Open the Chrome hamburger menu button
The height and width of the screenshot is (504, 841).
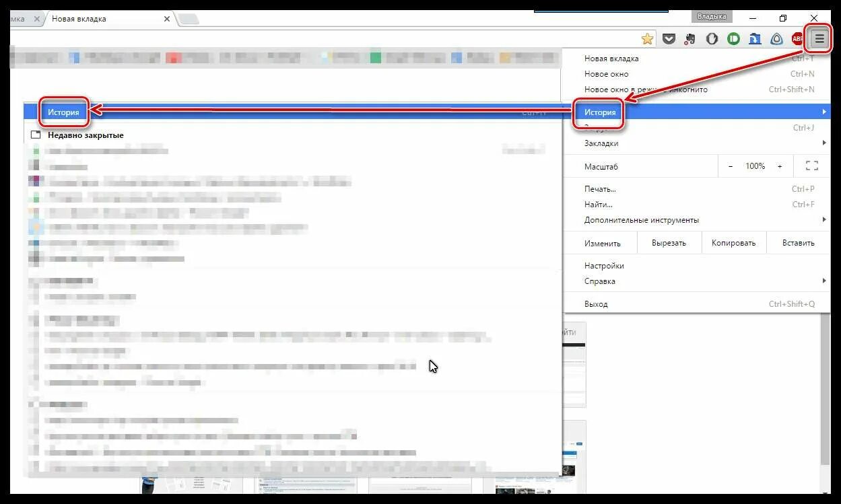(819, 39)
